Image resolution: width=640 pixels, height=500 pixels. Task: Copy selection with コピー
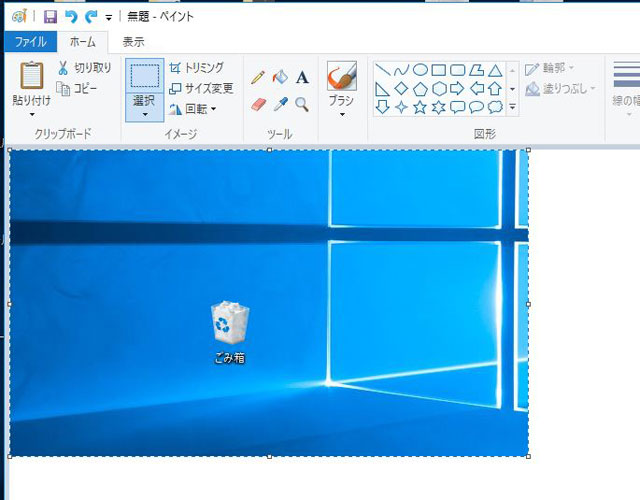[77, 89]
